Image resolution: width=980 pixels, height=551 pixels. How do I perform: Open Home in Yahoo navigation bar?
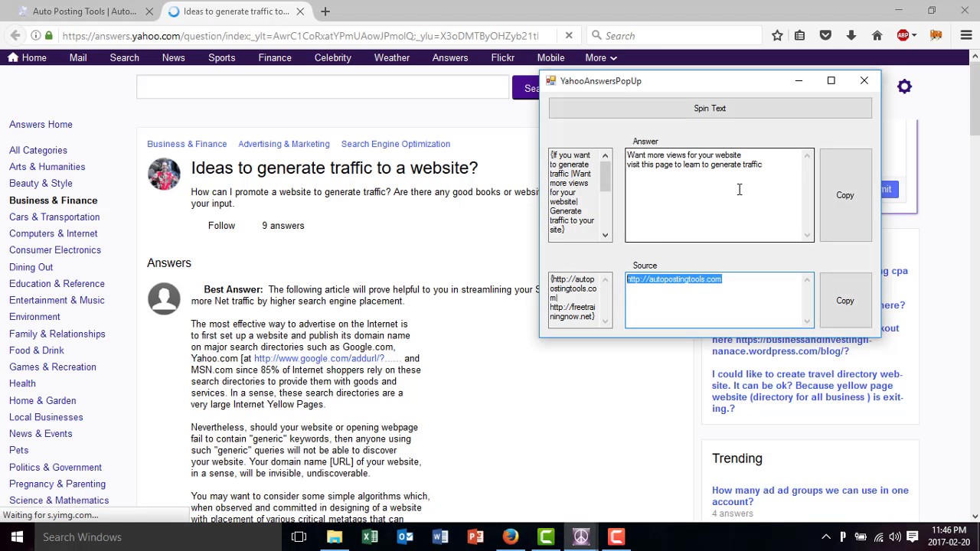(x=28, y=57)
